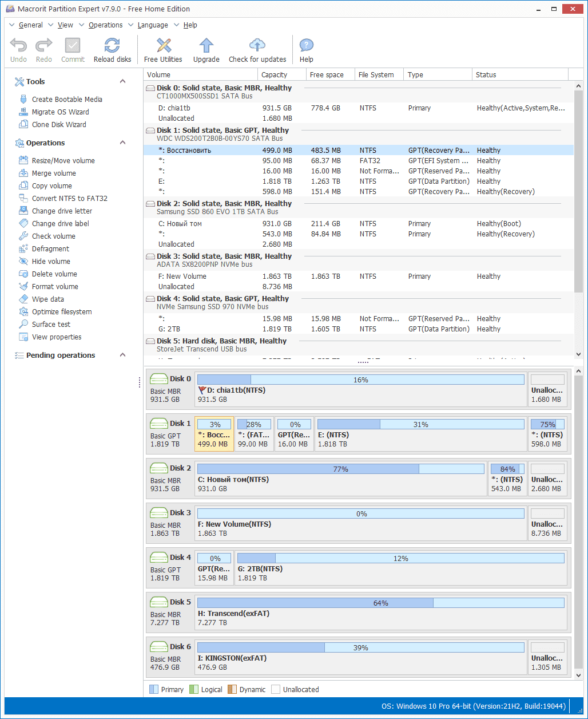Viewport: 588px width, 719px height.
Task: Select G: 2TB partition in Disk 4 map
Action: pos(401,568)
